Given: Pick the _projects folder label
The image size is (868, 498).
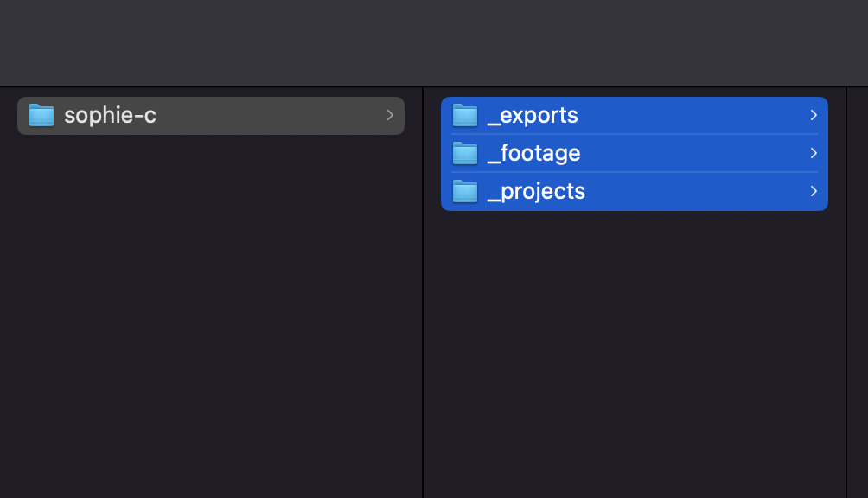Looking at the screenshot, I should [x=536, y=191].
